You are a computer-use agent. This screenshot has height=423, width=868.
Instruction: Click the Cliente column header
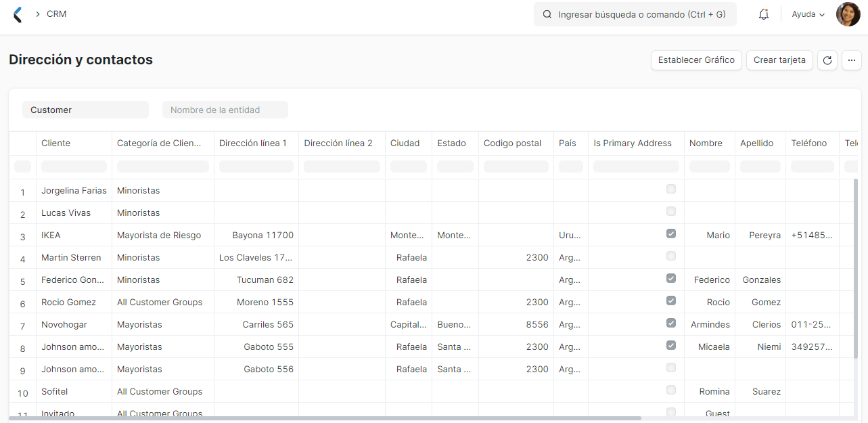coord(74,143)
